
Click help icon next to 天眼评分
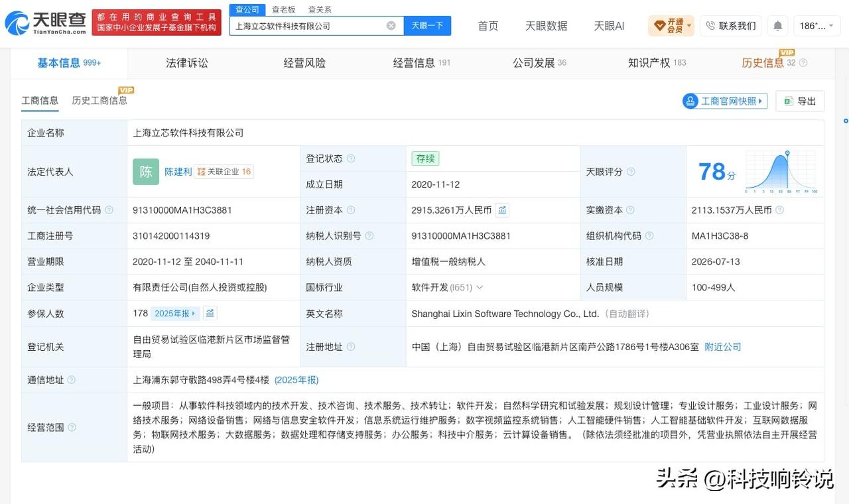pyautogui.click(x=631, y=172)
